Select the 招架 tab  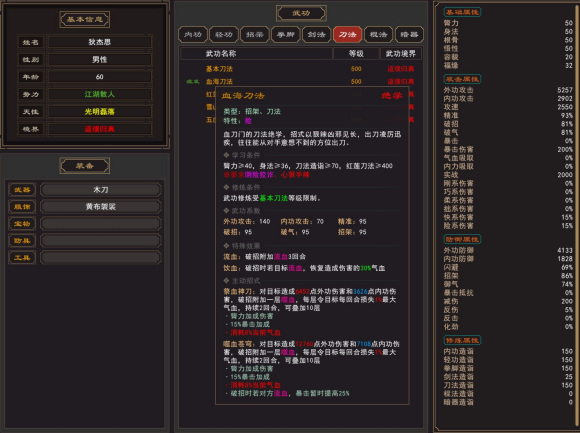click(x=254, y=35)
